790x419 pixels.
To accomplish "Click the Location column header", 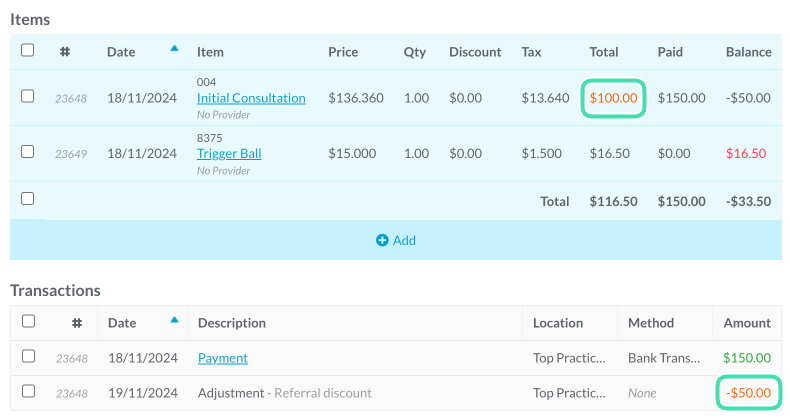I will click(x=558, y=323).
